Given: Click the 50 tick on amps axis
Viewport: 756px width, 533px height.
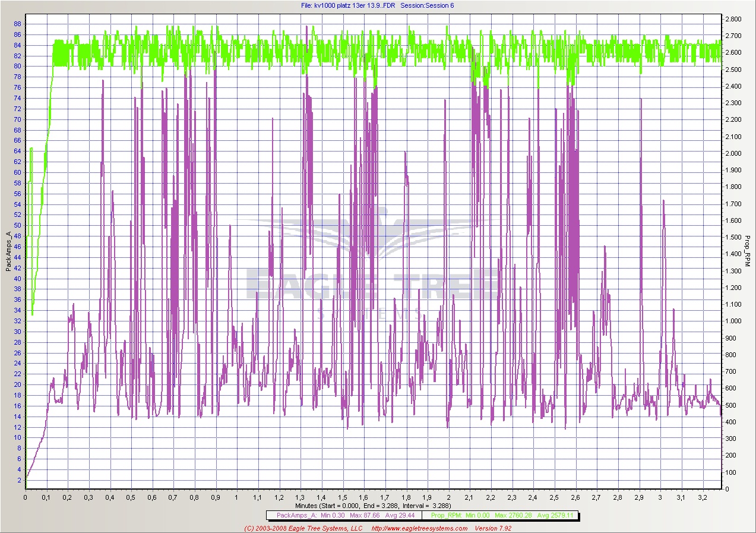Looking at the screenshot, I should point(17,225).
